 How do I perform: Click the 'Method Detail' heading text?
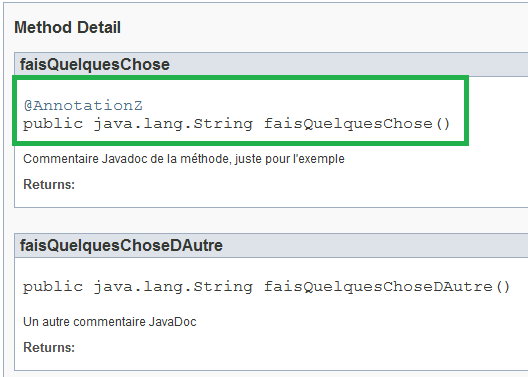tap(67, 27)
